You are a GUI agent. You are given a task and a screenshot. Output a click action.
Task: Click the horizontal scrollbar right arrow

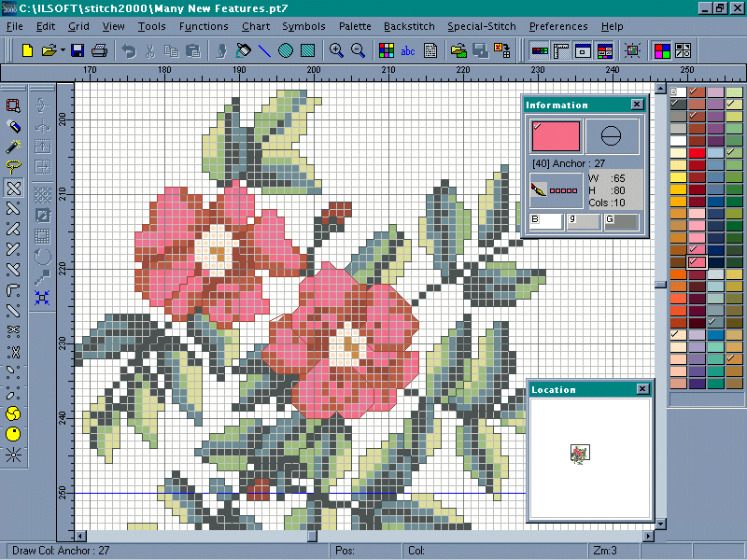click(648, 536)
